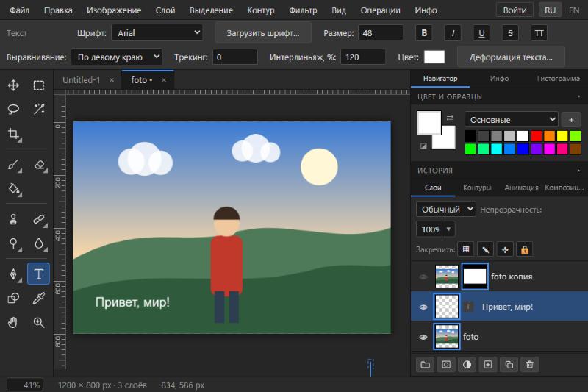Toggle all caps TT formatting
Image resolution: width=588 pixels, height=392 pixels.
[x=539, y=33]
